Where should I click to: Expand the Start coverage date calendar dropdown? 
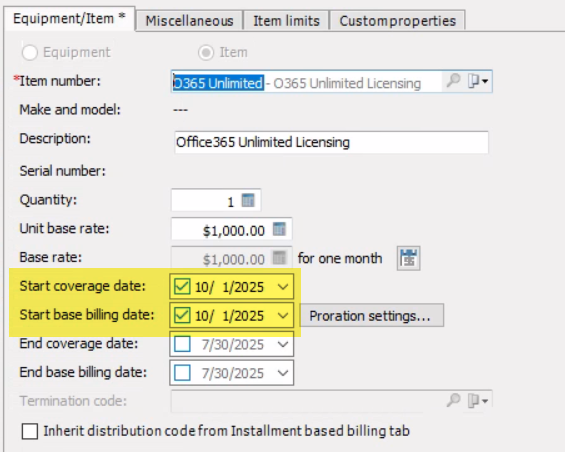tap(283, 287)
